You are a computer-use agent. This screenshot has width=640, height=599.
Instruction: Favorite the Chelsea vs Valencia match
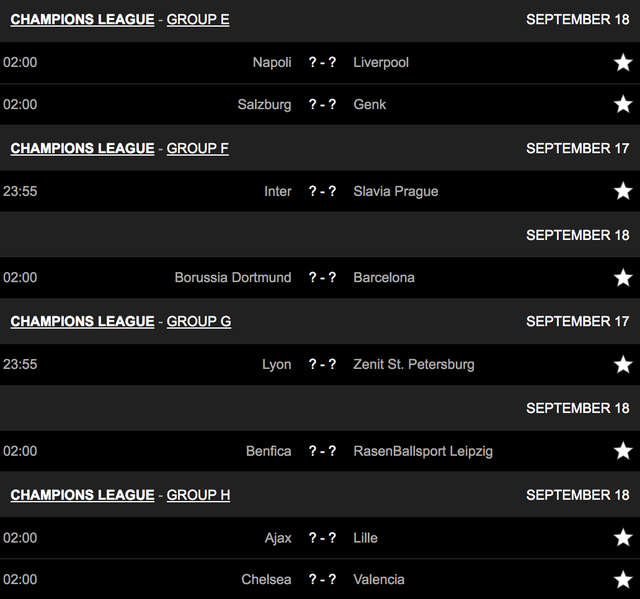click(623, 579)
